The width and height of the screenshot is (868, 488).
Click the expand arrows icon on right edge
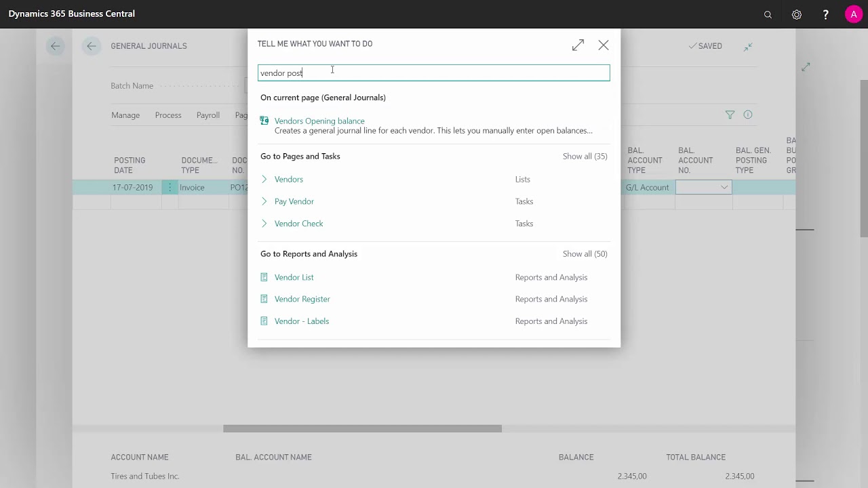click(x=806, y=67)
